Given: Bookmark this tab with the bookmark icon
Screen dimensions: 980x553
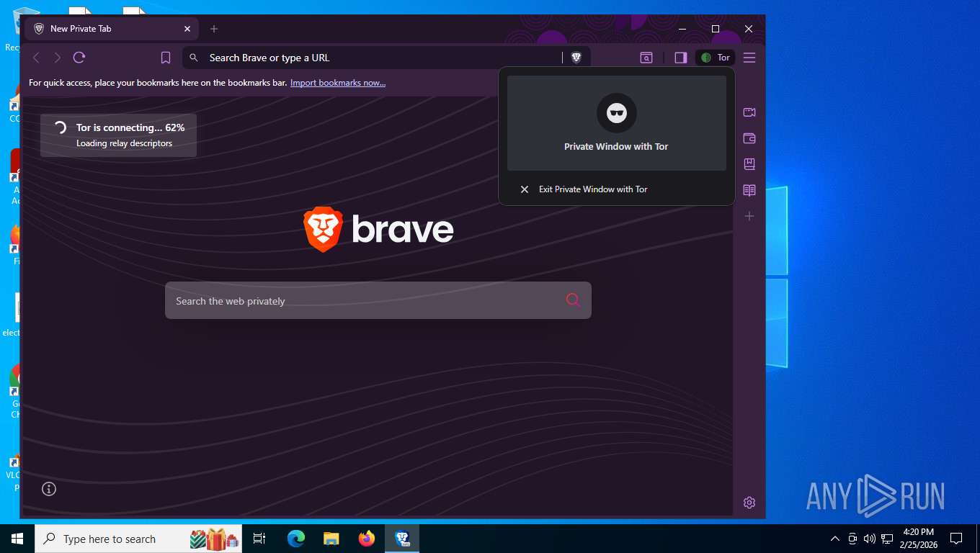Looking at the screenshot, I should pos(166,58).
